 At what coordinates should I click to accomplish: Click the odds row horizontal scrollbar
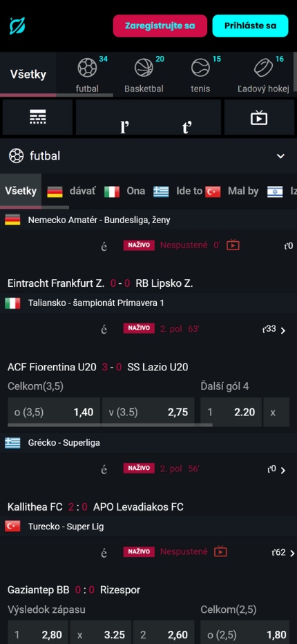click(x=110, y=425)
